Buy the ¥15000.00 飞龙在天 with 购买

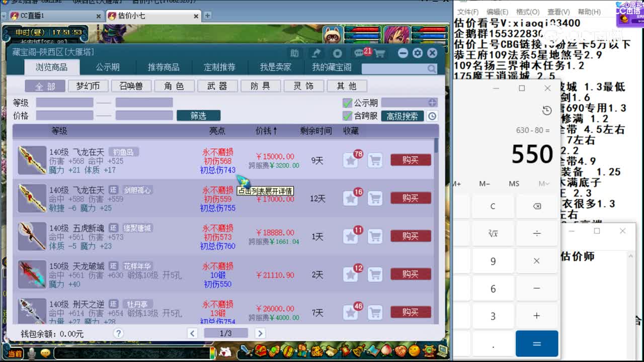coord(411,160)
